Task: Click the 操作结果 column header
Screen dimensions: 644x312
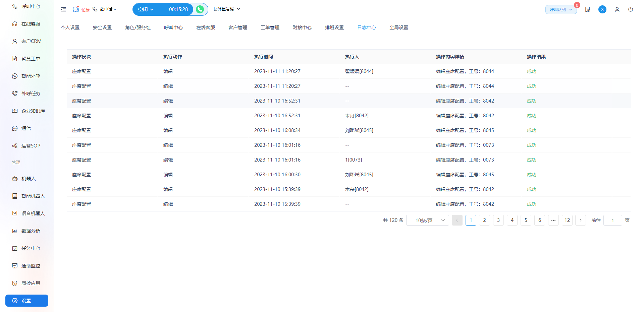Action: click(x=536, y=57)
